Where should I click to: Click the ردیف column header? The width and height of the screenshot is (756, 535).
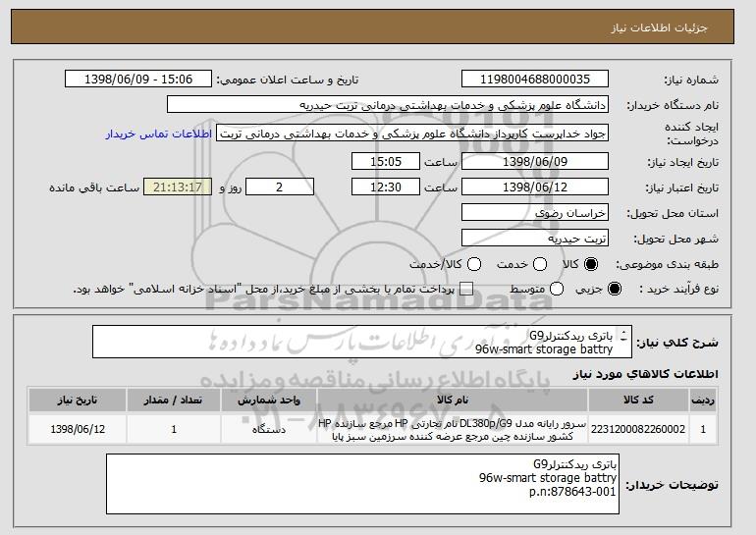(703, 401)
